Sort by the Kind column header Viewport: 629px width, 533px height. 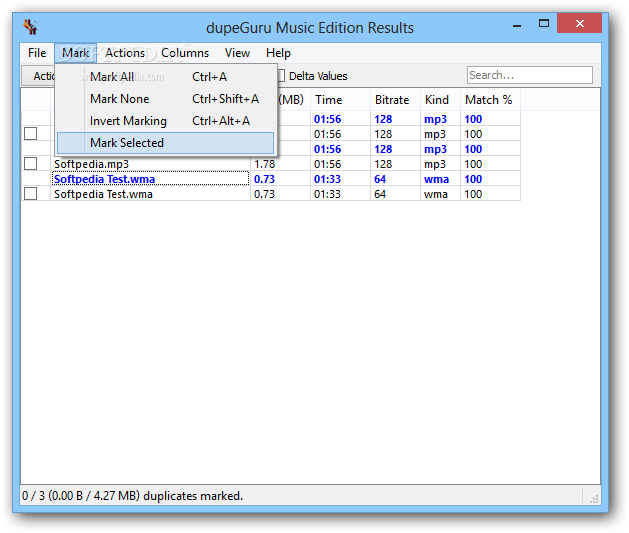pos(440,99)
